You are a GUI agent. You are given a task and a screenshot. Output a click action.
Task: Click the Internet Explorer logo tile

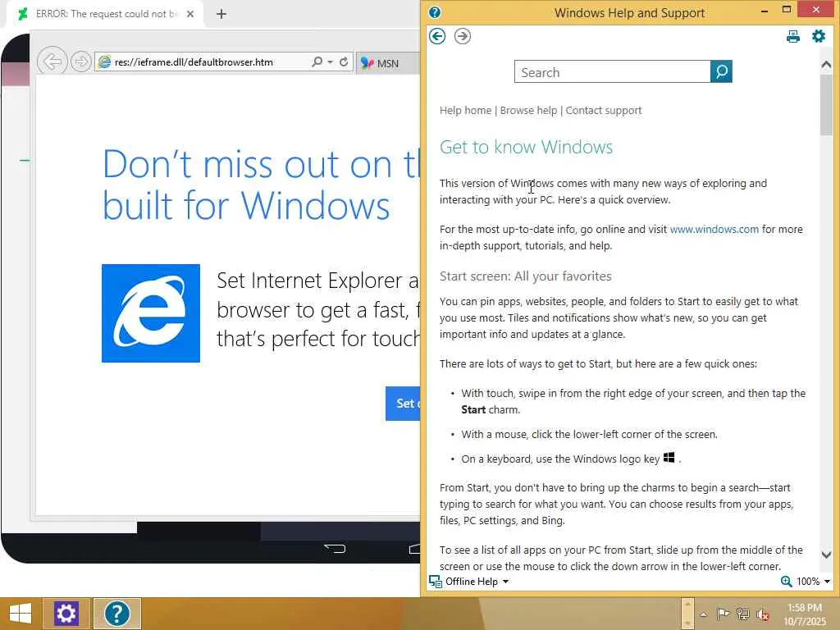click(x=151, y=313)
